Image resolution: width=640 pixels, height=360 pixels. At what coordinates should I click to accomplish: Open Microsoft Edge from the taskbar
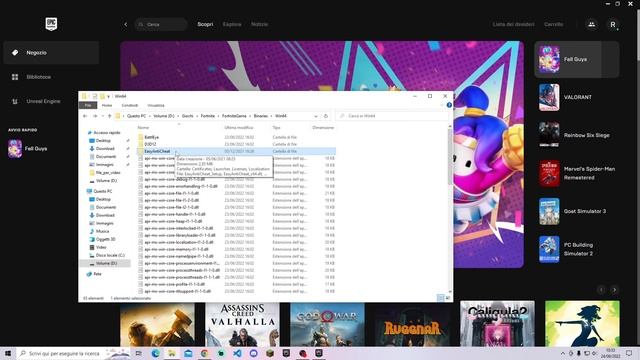156,353
